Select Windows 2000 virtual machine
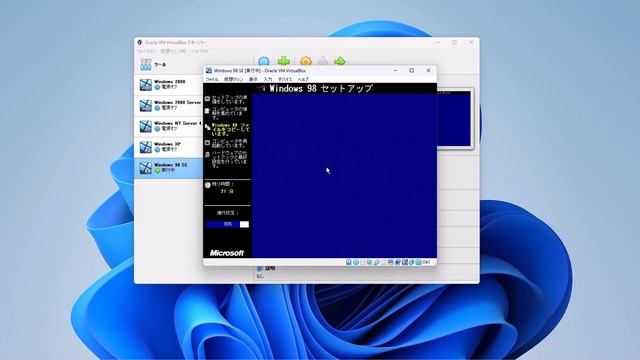 (x=168, y=85)
